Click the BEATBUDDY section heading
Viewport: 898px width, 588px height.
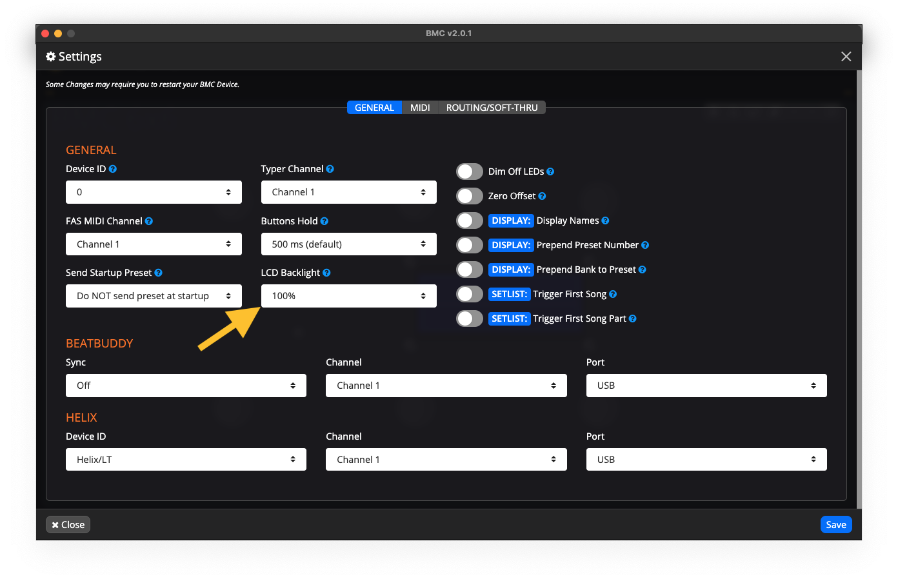coord(99,344)
